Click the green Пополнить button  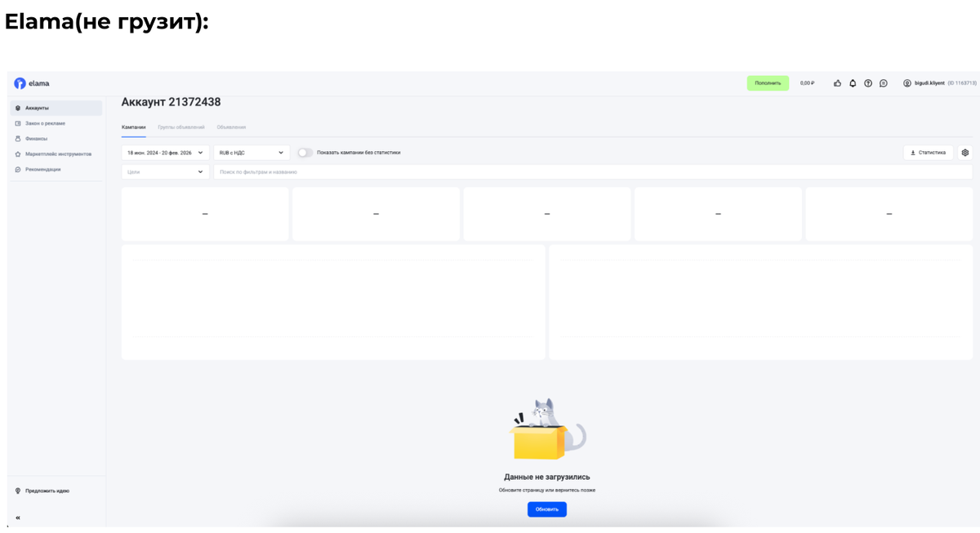pyautogui.click(x=768, y=83)
